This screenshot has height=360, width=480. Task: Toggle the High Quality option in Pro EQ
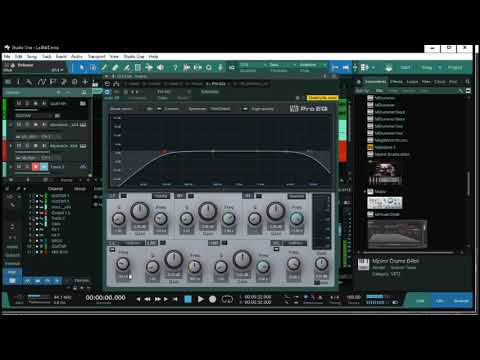click(x=246, y=109)
